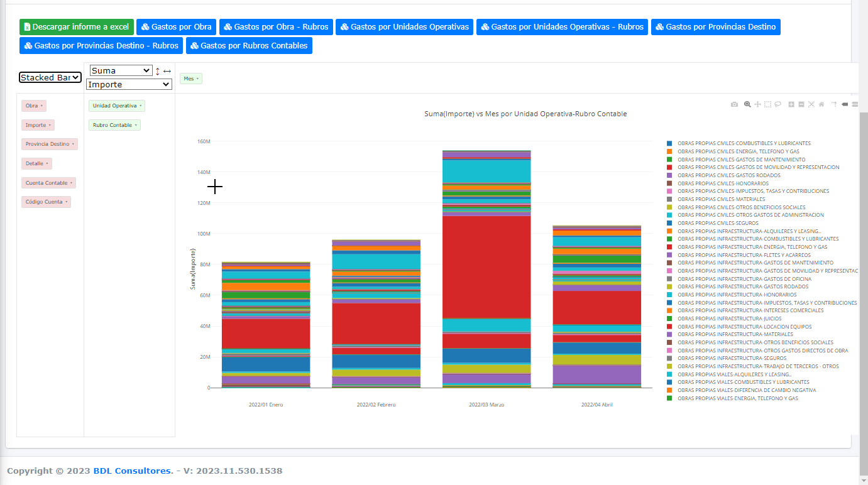Reset axes with the home icon
The height and width of the screenshot is (485, 868).
pyautogui.click(x=821, y=104)
